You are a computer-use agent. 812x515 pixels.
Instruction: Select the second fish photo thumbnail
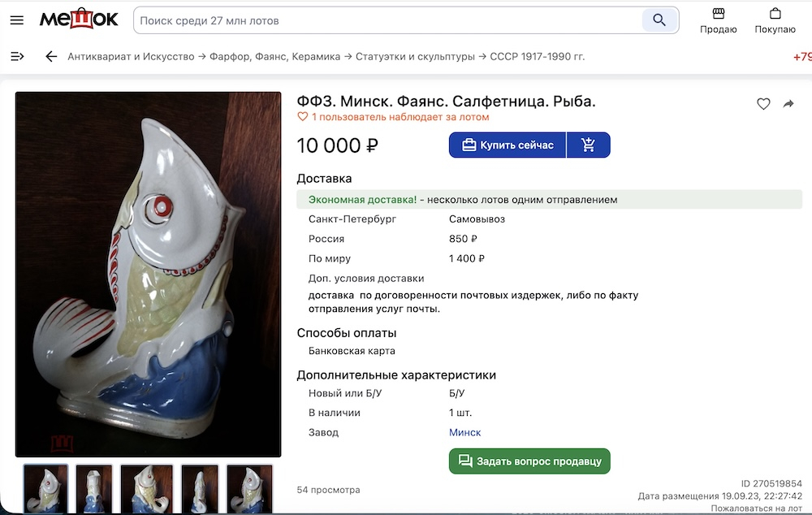pos(93,488)
